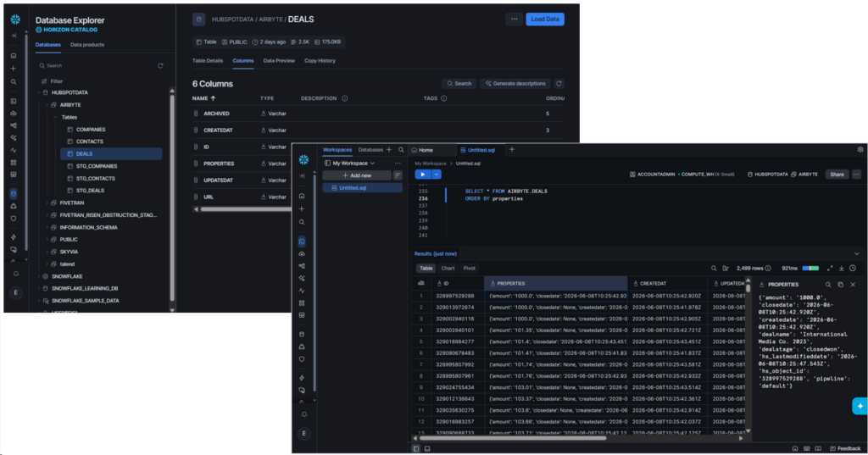Sort columns by NAME header
The height and width of the screenshot is (455, 868).
203,98
